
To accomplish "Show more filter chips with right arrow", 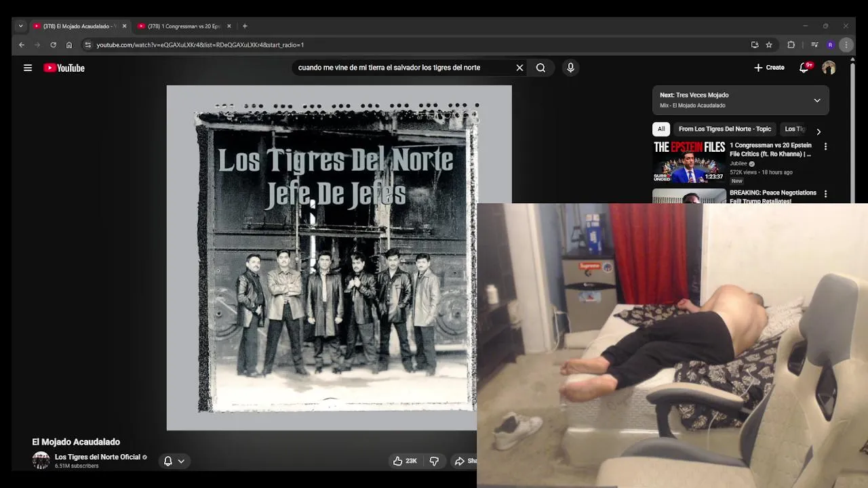I will 818,131.
